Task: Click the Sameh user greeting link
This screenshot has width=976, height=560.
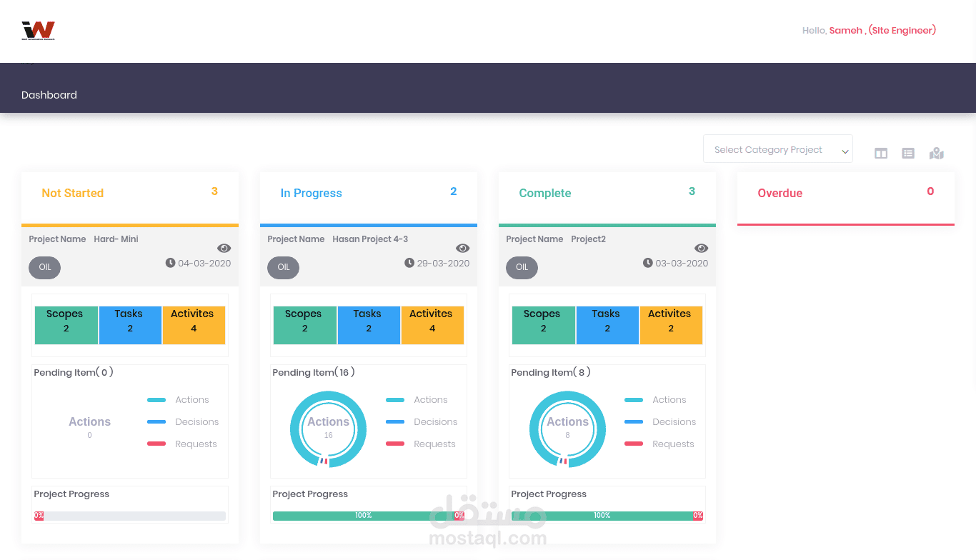Action: pos(882,31)
